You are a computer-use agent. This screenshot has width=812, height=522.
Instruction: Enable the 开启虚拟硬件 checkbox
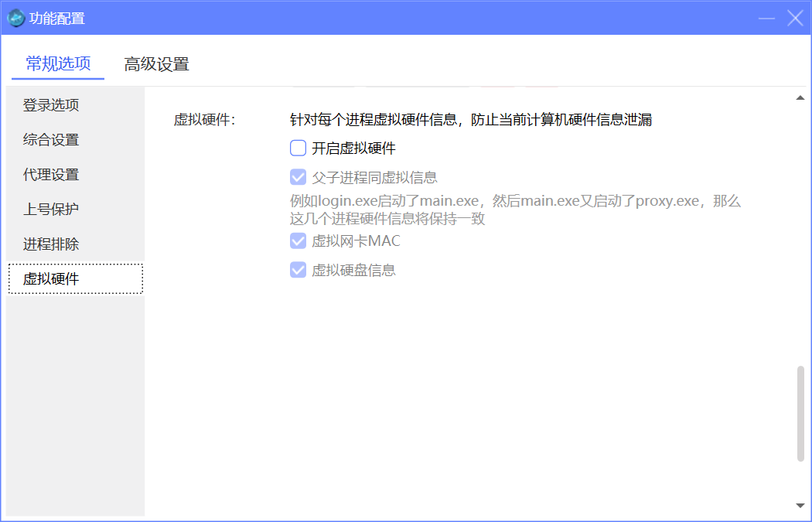pyautogui.click(x=299, y=148)
